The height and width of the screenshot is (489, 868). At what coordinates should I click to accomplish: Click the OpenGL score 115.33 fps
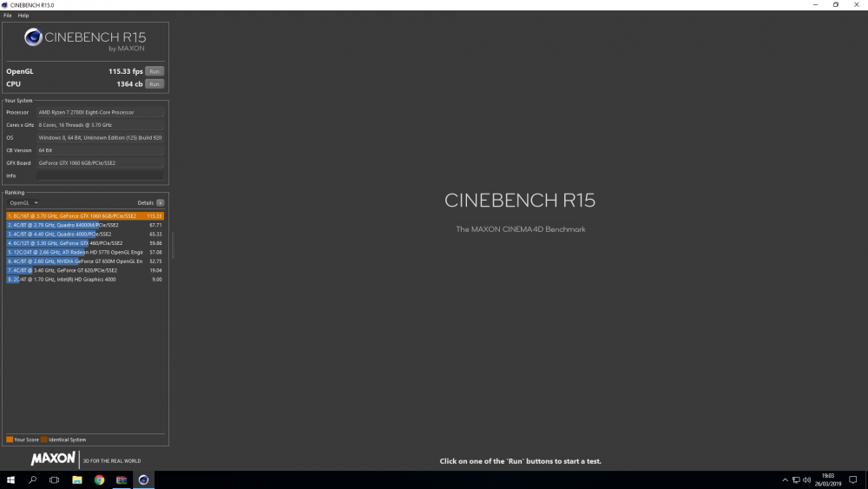coord(126,71)
